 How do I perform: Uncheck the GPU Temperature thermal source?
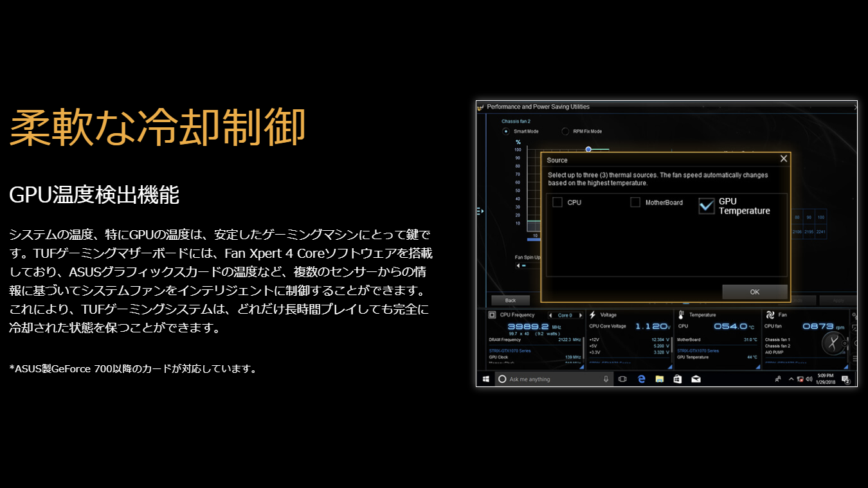[x=707, y=204]
